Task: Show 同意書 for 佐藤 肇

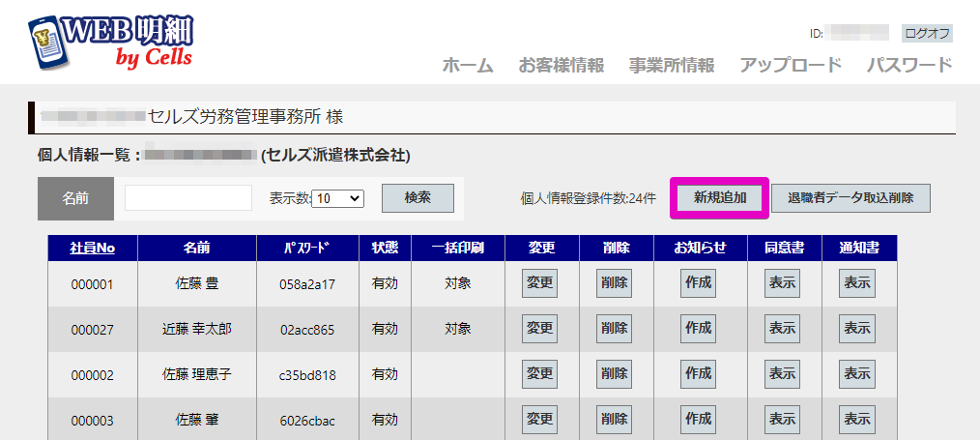Action: (x=783, y=420)
